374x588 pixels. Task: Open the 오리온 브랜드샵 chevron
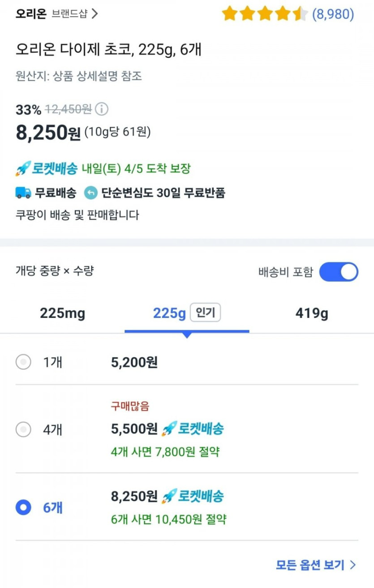click(x=95, y=14)
